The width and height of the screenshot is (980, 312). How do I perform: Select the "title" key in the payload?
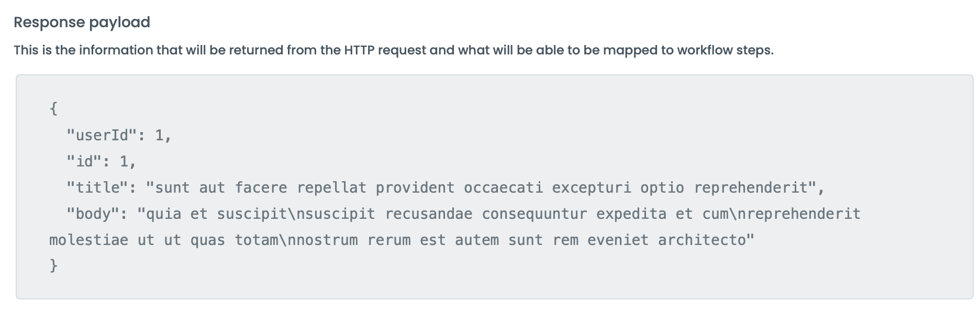point(97,188)
